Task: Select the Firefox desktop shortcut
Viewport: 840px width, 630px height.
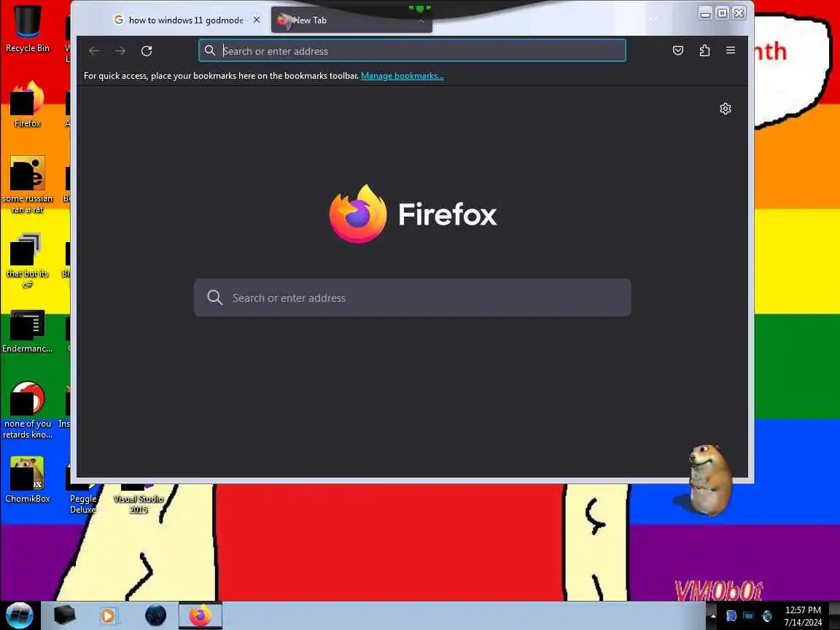Action: (x=27, y=104)
